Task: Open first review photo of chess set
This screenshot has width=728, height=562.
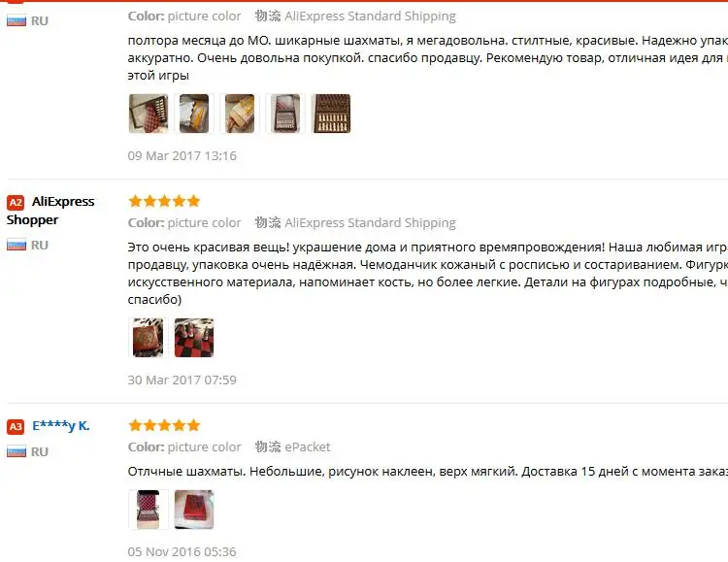Action: click(x=149, y=114)
